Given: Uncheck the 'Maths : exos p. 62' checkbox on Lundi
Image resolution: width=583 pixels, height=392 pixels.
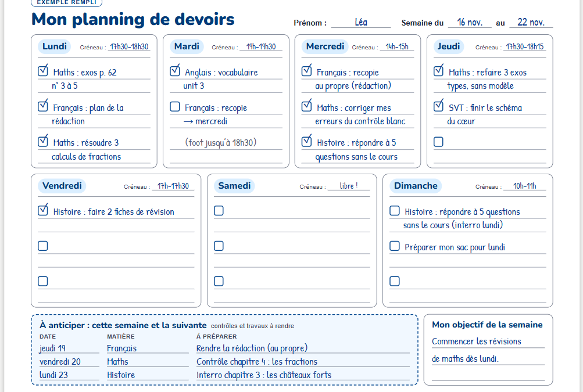Looking at the screenshot, I should [x=43, y=71].
